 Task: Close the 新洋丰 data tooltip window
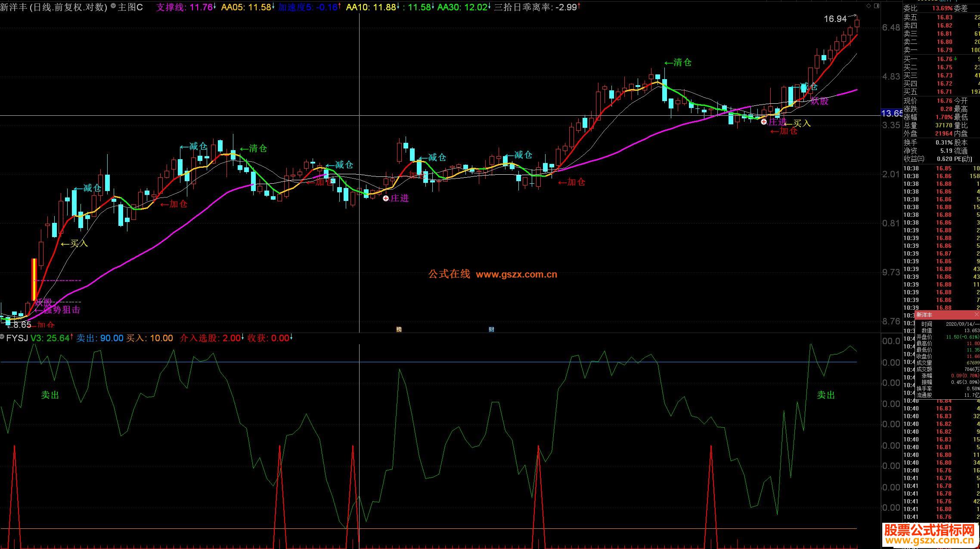pos(976,315)
